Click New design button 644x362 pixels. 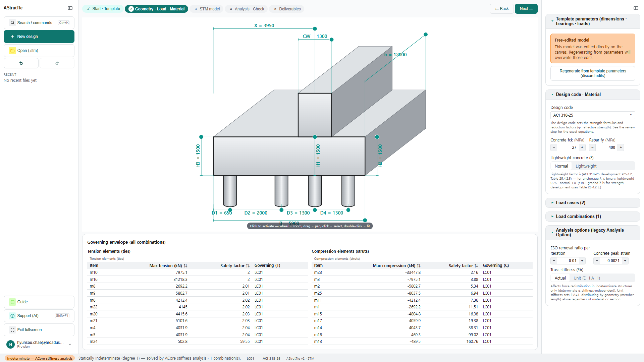[x=39, y=37]
